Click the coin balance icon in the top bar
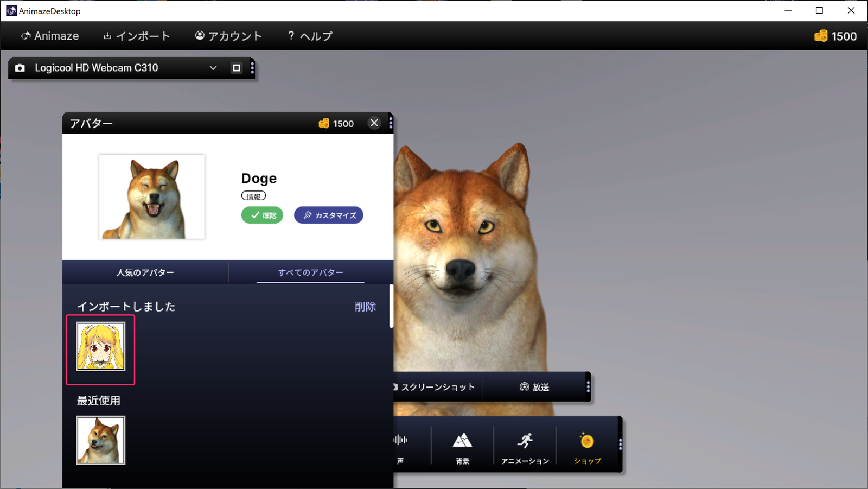 (821, 36)
